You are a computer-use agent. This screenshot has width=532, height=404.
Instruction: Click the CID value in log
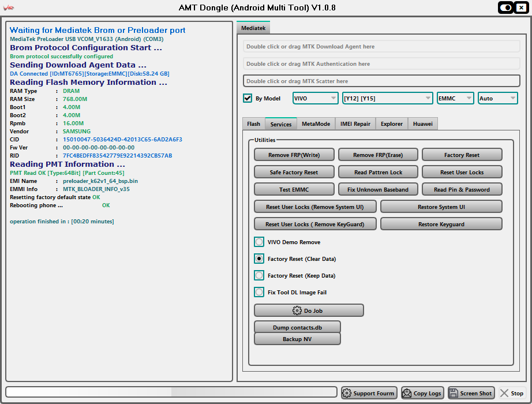(122, 140)
